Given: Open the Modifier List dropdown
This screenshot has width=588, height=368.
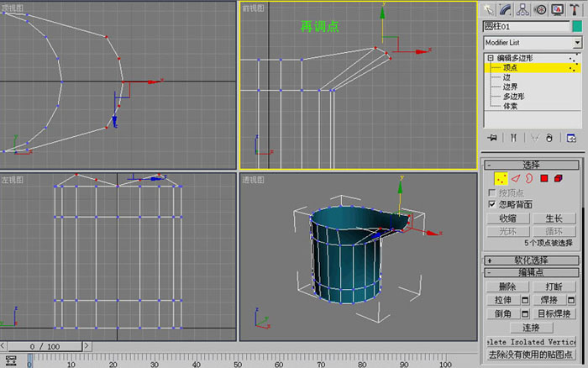Looking at the screenshot, I should coord(578,43).
